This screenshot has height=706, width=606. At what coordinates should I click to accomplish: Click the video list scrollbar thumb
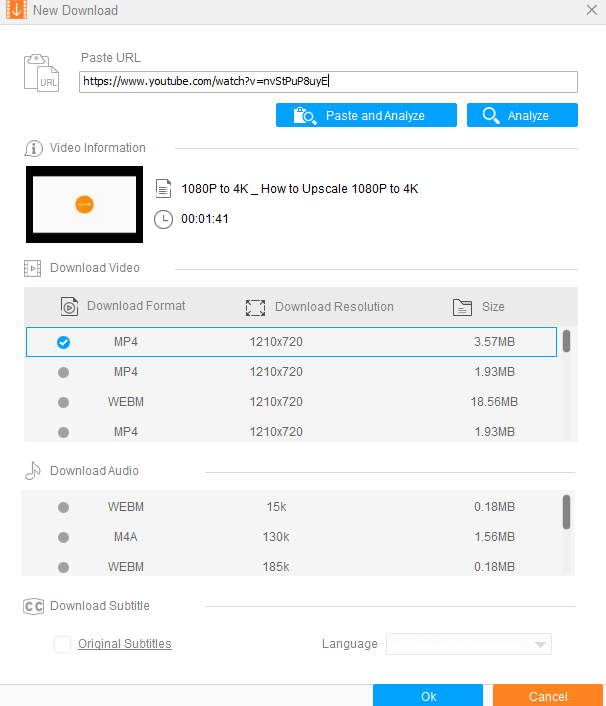[567, 342]
